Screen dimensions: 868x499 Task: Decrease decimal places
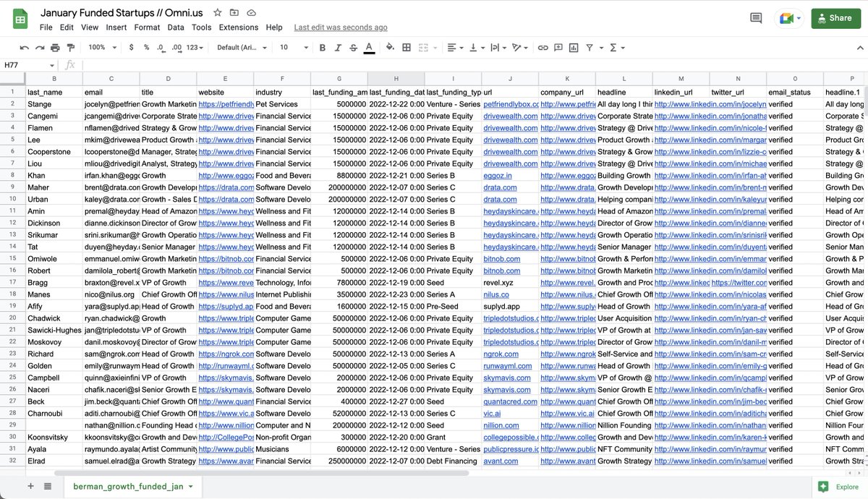click(x=161, y=47)
